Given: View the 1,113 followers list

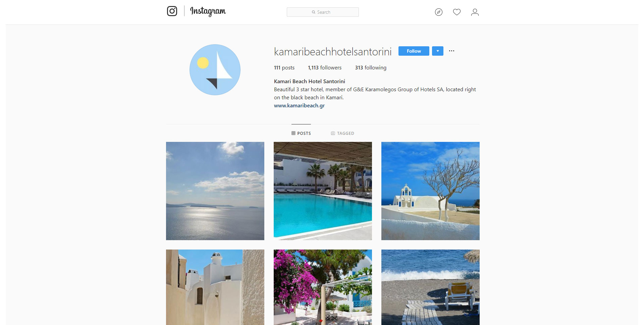Looking at the screenshot, I should click(x=325, y=67).
